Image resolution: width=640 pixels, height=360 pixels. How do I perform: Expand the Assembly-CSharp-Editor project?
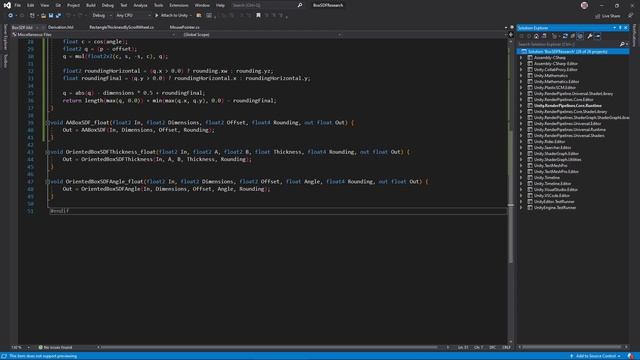pyautogui.click(x=521, y=64)
